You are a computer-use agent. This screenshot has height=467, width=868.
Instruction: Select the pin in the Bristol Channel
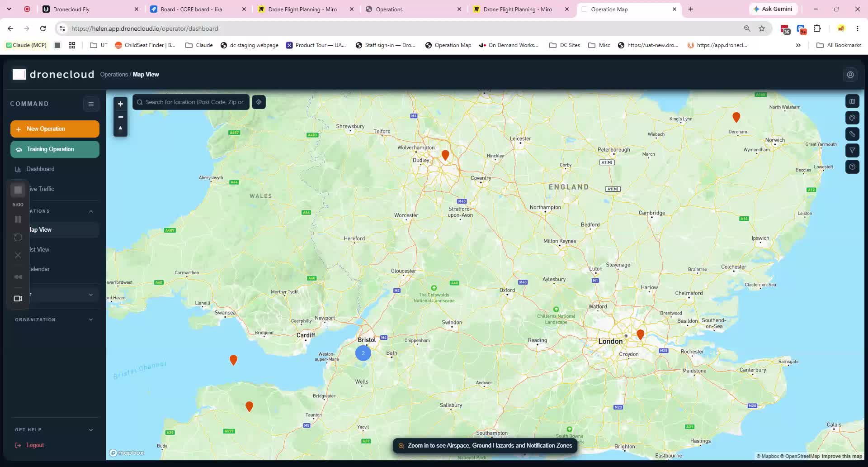tap(233, 360)
